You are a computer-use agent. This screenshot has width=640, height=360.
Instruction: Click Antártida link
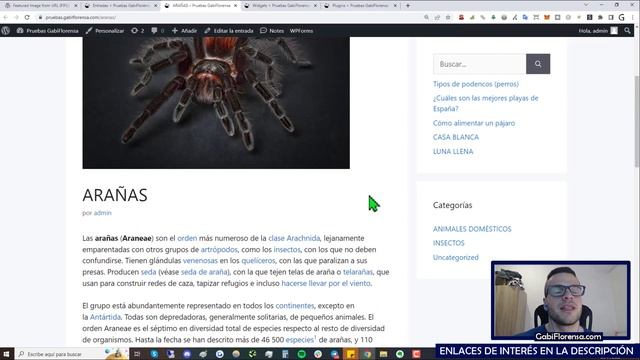105,317
